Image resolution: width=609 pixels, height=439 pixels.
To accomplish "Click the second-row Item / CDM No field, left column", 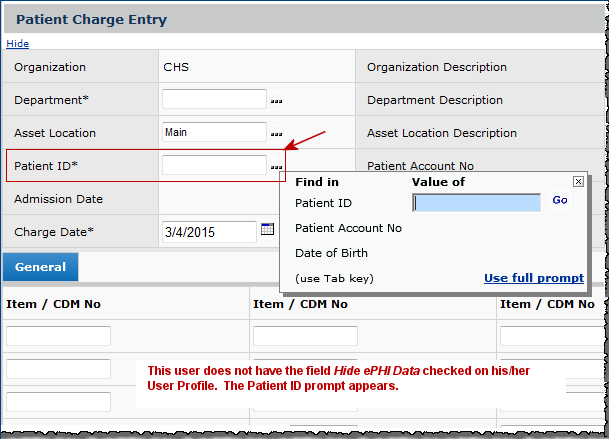I will click(x=58, y=369).
